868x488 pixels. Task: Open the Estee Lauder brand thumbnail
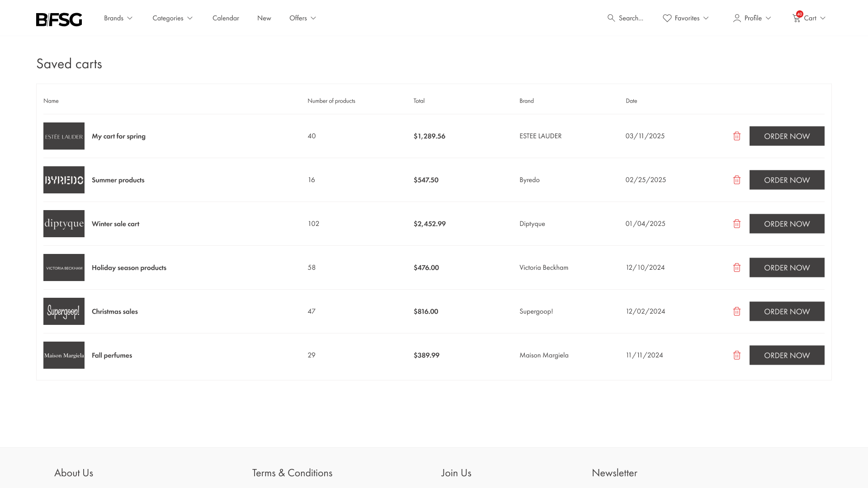[64, 136]
